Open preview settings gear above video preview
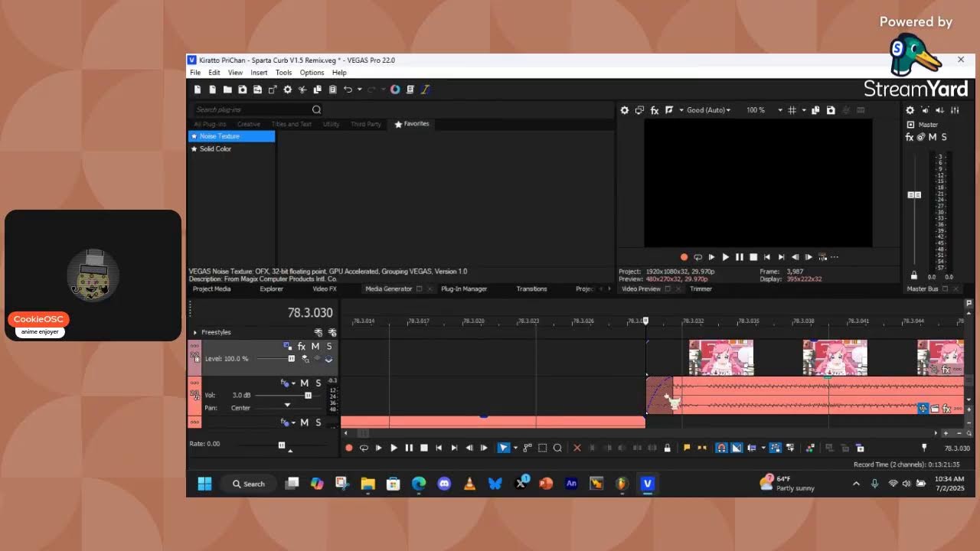The width and height of the screenshot is (980, 551). coord(625,110)
